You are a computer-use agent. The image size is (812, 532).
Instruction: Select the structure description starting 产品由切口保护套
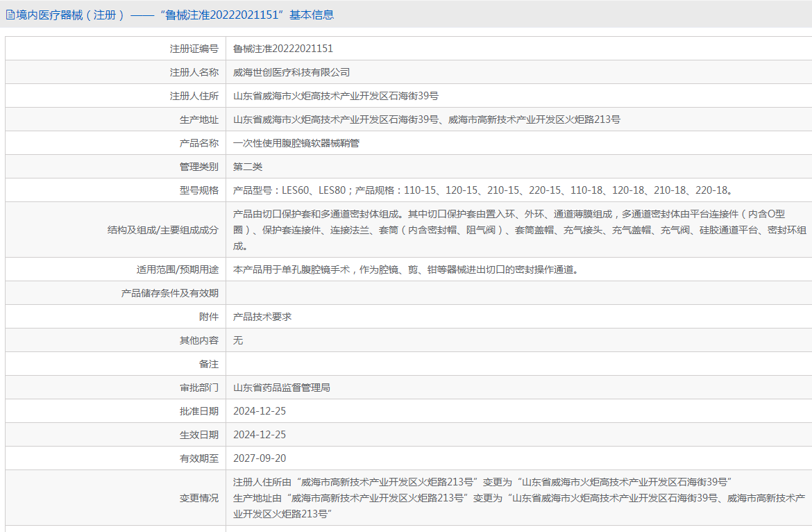click(519, 230)
